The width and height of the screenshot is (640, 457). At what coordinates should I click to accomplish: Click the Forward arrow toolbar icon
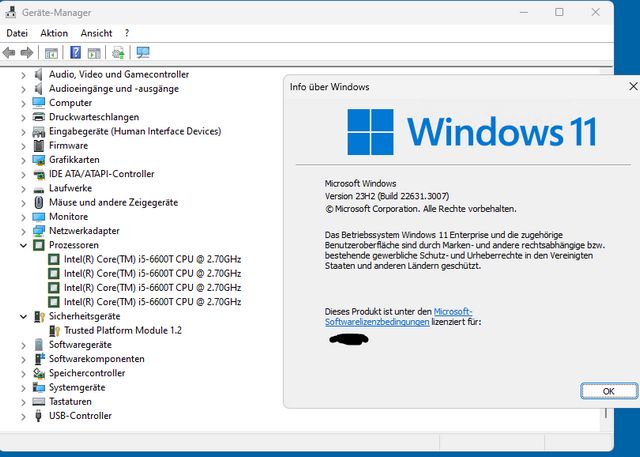pyautogui.click(x=27, y=53)
